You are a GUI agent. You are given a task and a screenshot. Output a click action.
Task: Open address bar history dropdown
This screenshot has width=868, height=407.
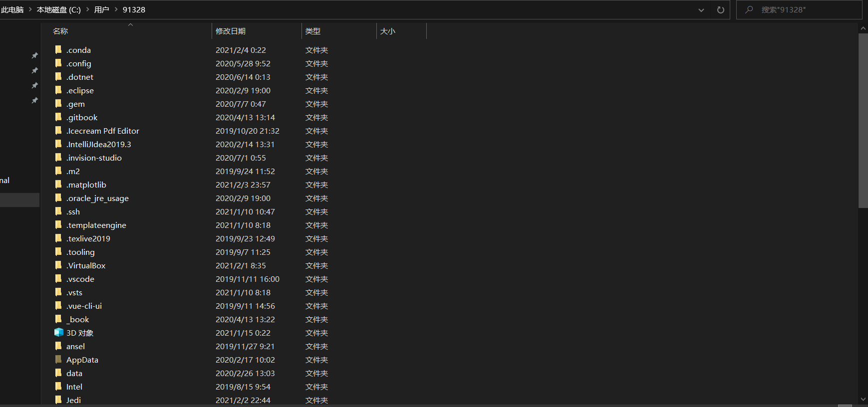click(701, 10)
